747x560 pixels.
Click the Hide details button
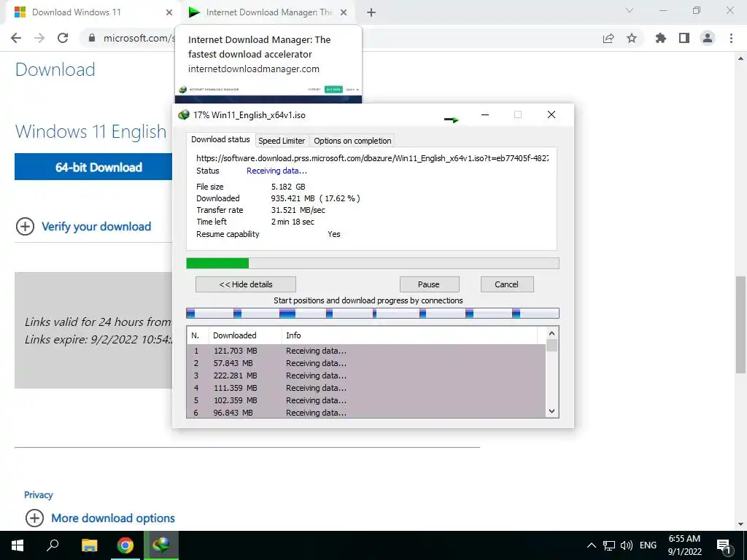[246, 284]
